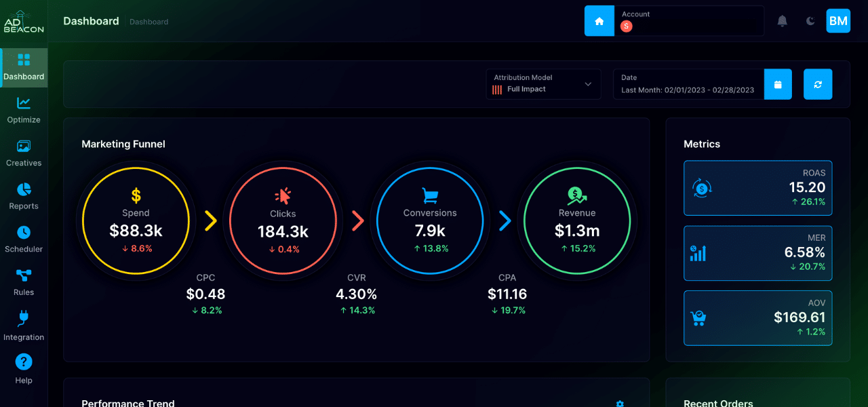
Task: Open Performance Trend settings gear
Action: 620,403
